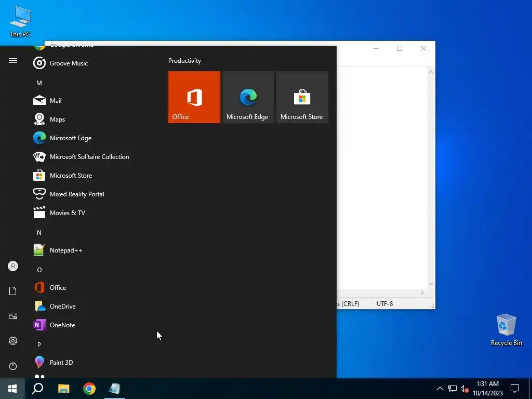Switch to the Notepad taskbar button
The image size is (532, 399).
click(115, 389)
